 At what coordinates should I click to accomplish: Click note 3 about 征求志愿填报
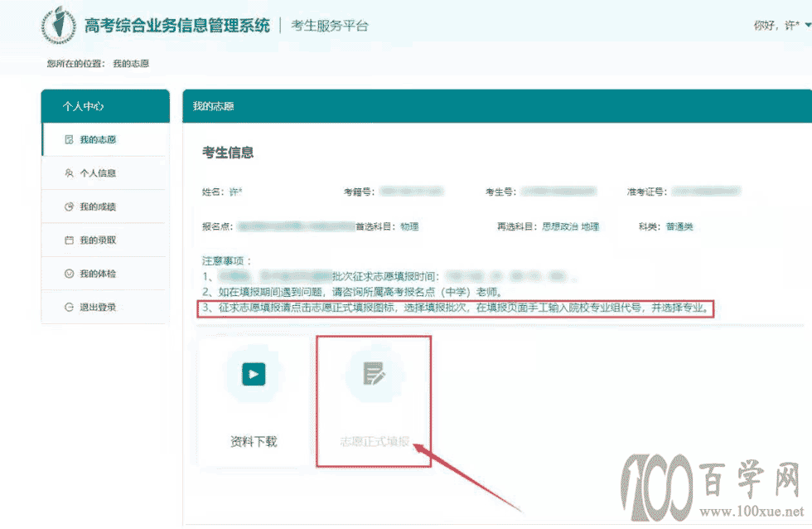click(456, 308)
